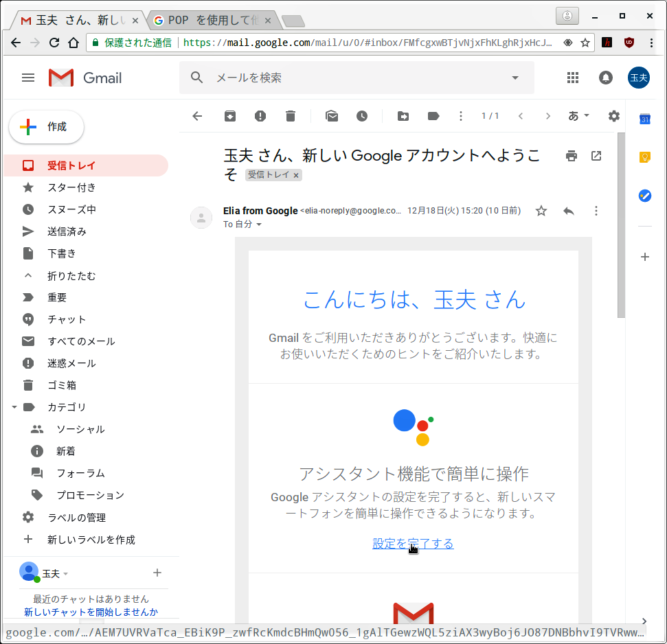Mark email as unread with envelope icon
The width and height of the screenshot is (667, 644).
(332, 116)
